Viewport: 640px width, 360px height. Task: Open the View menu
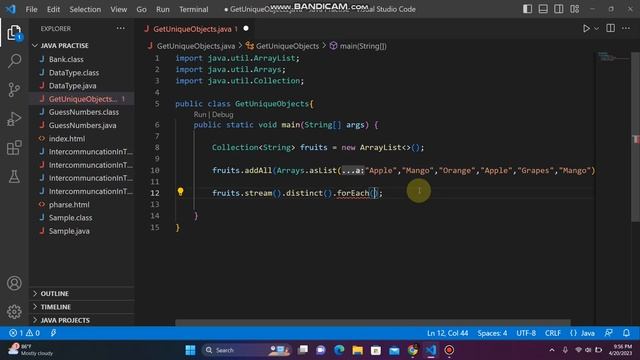point(118,9)
